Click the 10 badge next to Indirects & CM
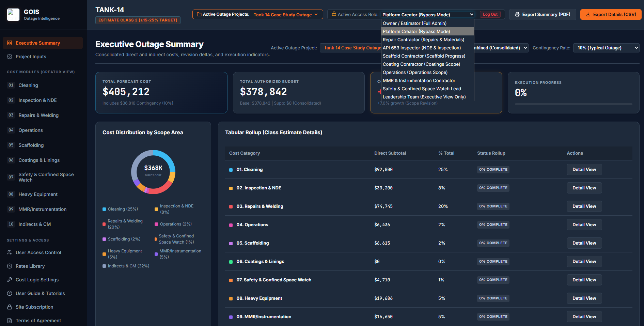This screenshot has width=644, height=326. point(11,224)
